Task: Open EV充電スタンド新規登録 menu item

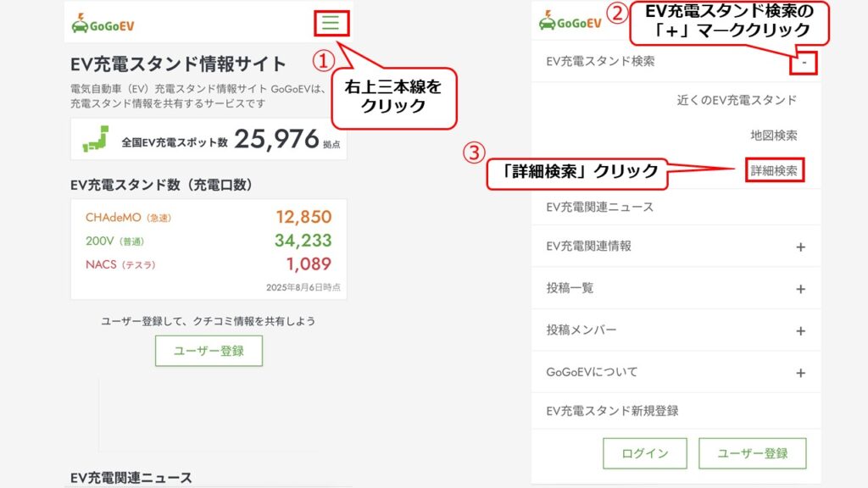Action: [x=676, y=411]
